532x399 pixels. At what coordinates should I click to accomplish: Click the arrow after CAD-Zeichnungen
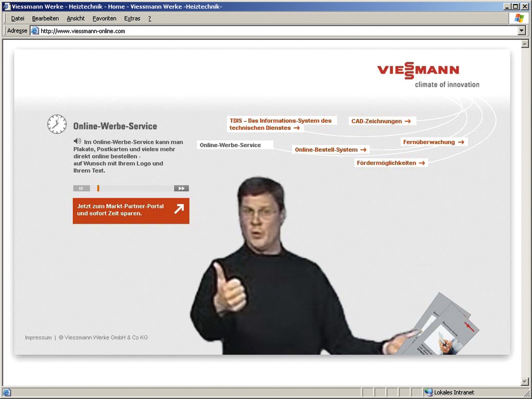click(x=408, y=121)
